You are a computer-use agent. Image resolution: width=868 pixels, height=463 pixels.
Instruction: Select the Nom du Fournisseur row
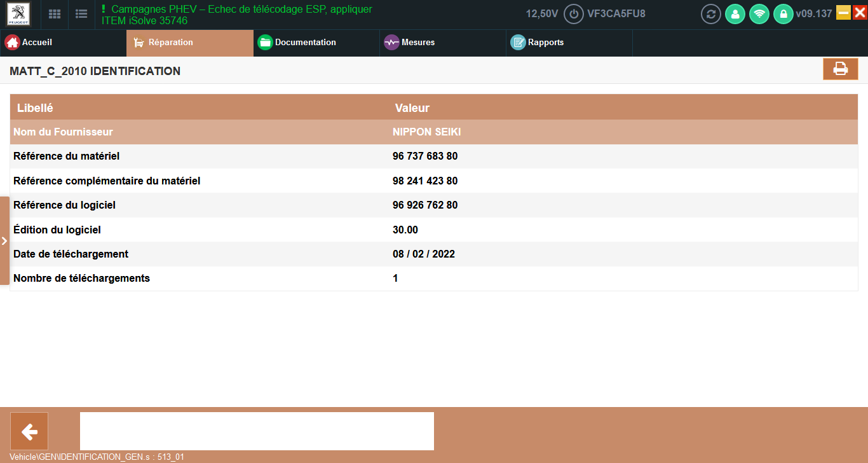coord(433,132)
